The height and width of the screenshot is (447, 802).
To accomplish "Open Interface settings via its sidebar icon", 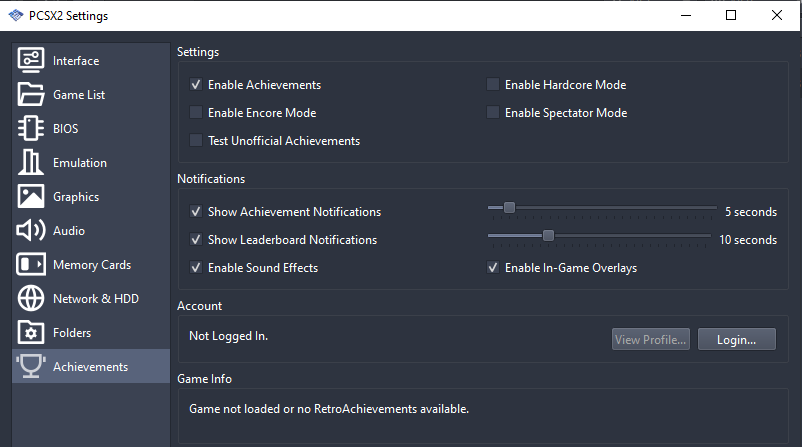I will pyautogui.click(x=31, y=60).
